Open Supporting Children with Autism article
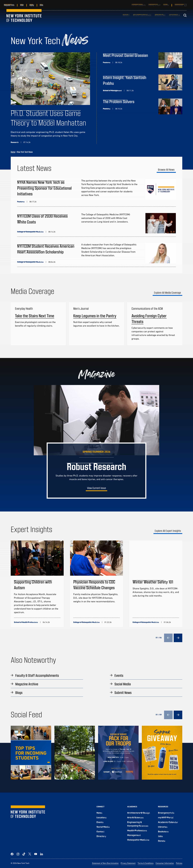 tap(33, 585)
